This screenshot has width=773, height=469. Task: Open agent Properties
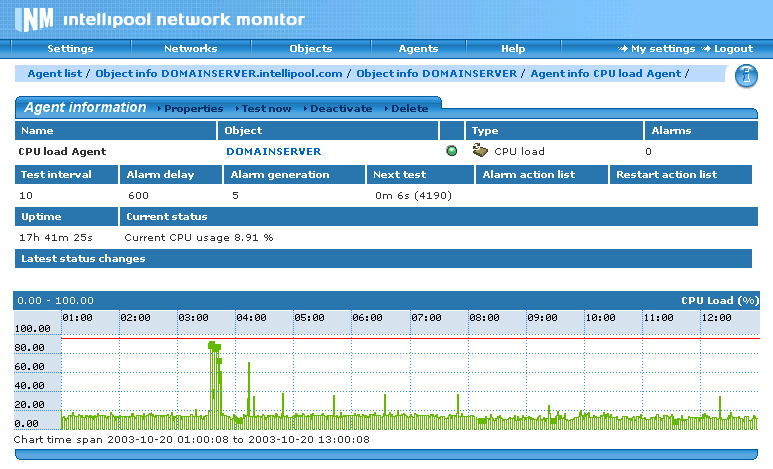pyautogui.click(x=193, y=108)
